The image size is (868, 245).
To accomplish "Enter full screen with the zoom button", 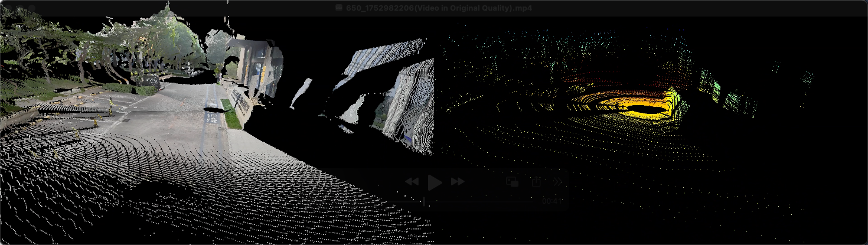I will pyautogui.click(x=32, y=8).
